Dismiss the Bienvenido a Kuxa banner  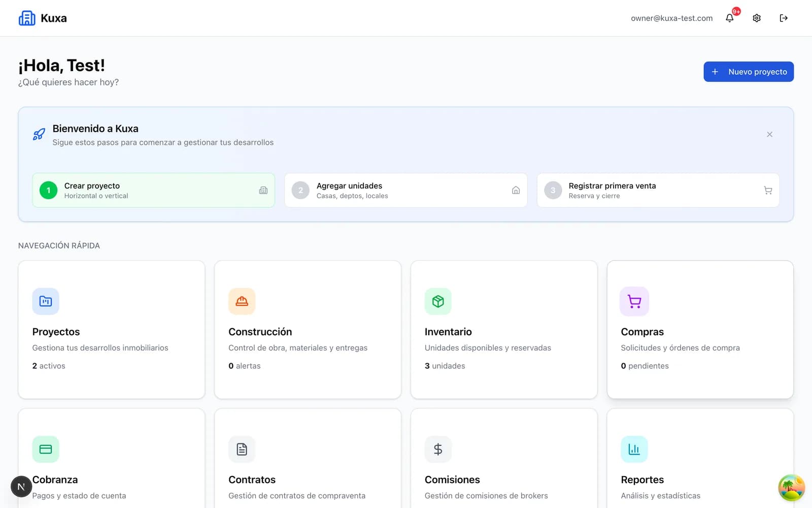click(x=769, y=135)
